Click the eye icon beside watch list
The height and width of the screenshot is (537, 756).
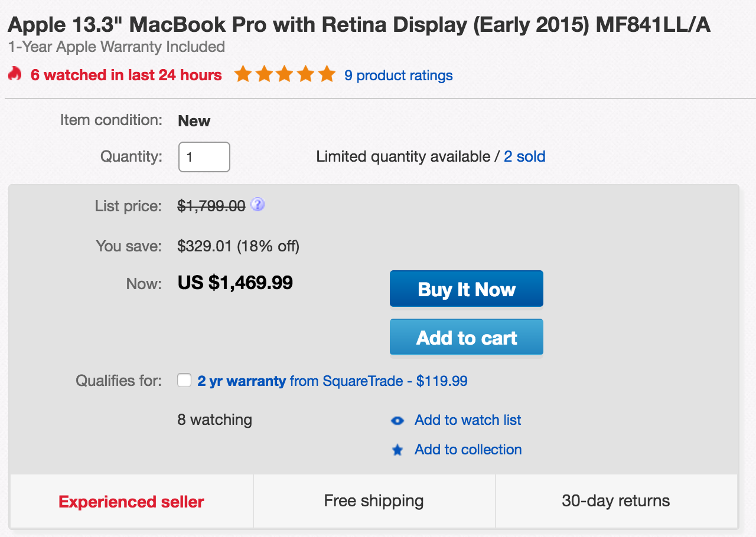(397, 421)
